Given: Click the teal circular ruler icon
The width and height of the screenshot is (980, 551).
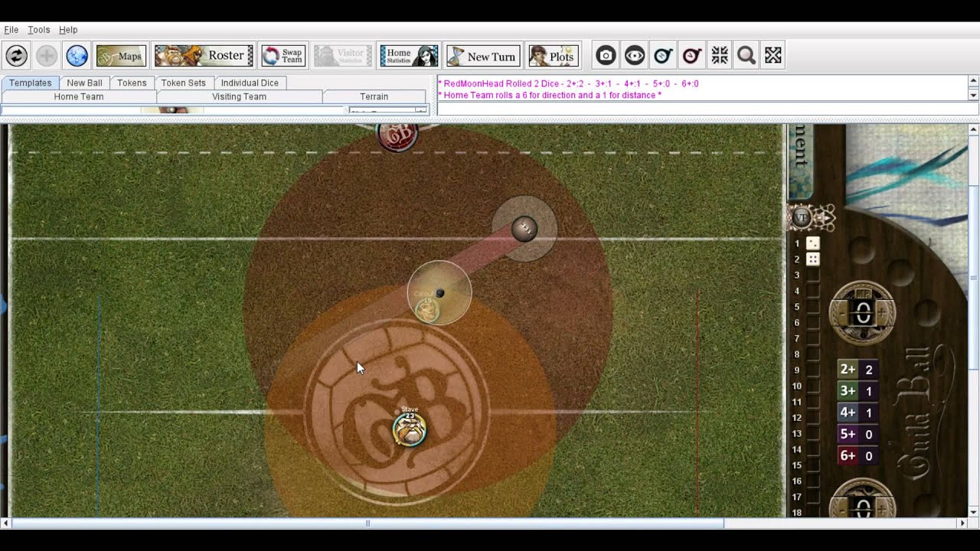Looking at the screenshot, I should click(x=663, y=56).
